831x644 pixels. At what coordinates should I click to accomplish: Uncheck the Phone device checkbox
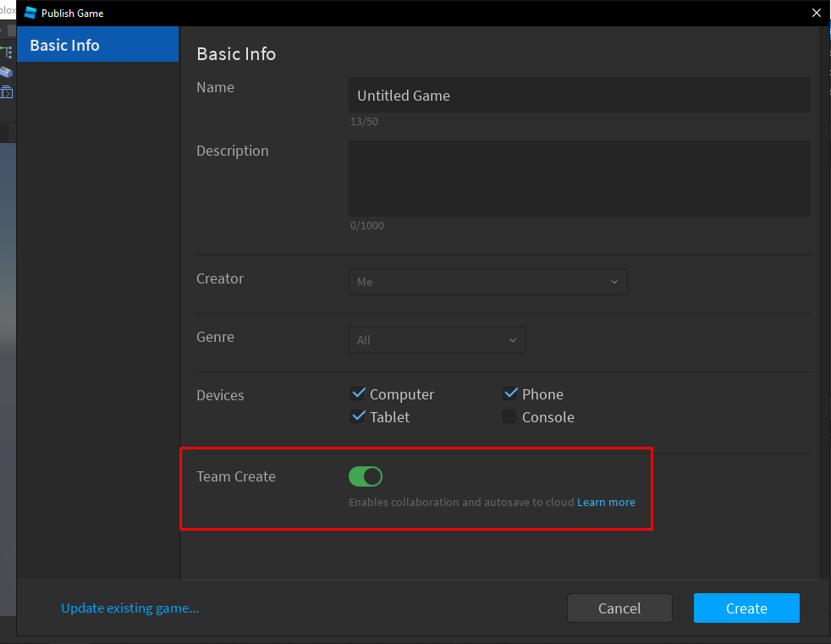(509, 394)
